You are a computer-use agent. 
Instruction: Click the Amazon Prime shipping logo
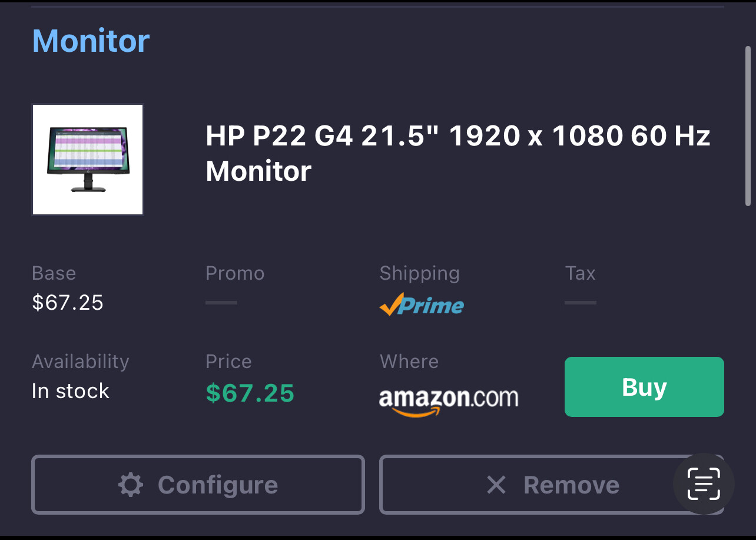click(422, 304)
